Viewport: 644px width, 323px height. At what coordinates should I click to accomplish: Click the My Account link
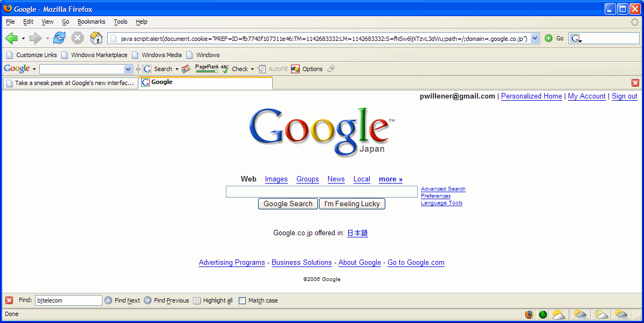586,96
